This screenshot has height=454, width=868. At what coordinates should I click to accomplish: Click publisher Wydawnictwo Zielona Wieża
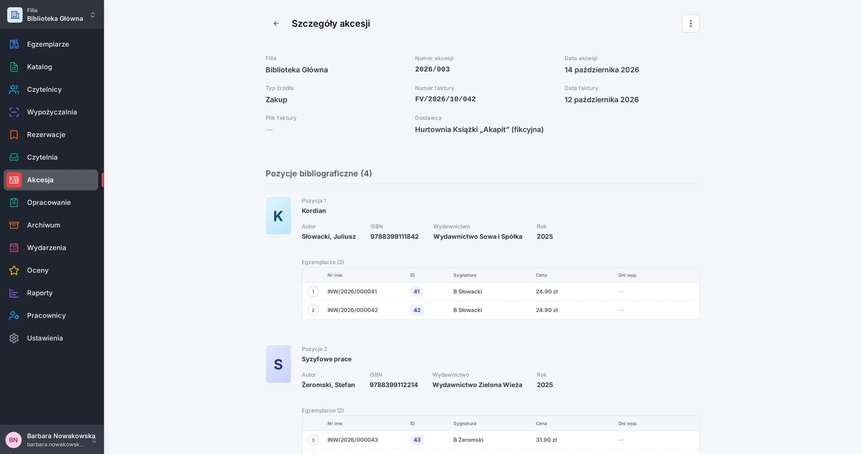pos(477,385)
